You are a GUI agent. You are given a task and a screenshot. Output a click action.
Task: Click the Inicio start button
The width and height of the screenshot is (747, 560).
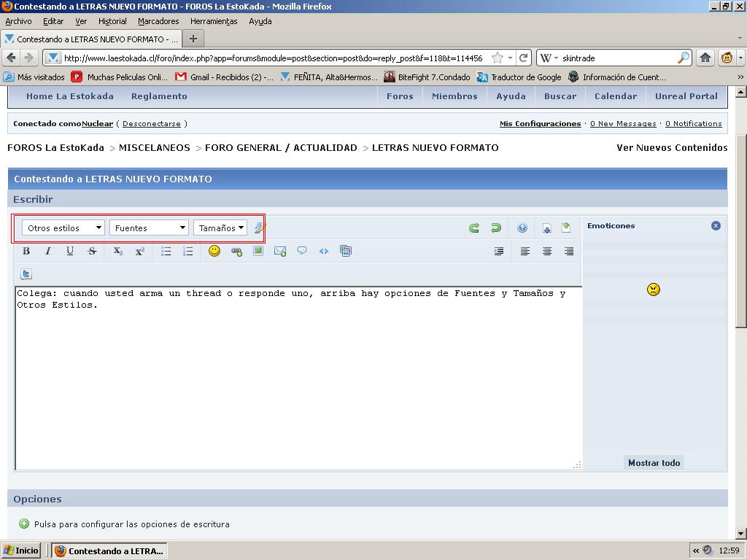(22, 551)
